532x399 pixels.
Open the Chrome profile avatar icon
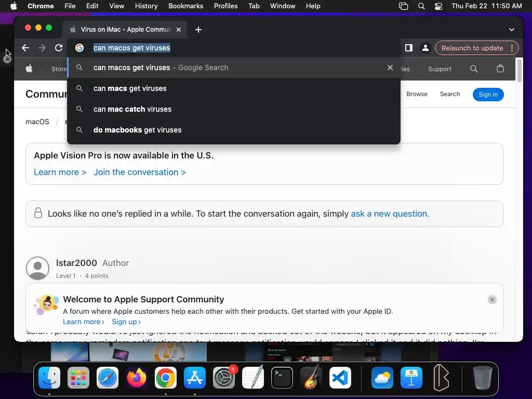coord(425,48)
